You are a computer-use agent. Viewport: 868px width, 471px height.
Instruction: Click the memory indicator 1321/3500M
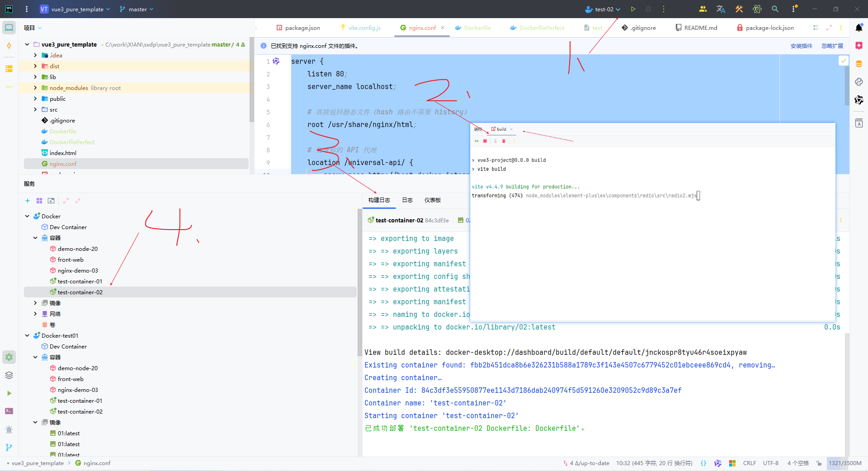pyautogui.click(x=844, y=463)
